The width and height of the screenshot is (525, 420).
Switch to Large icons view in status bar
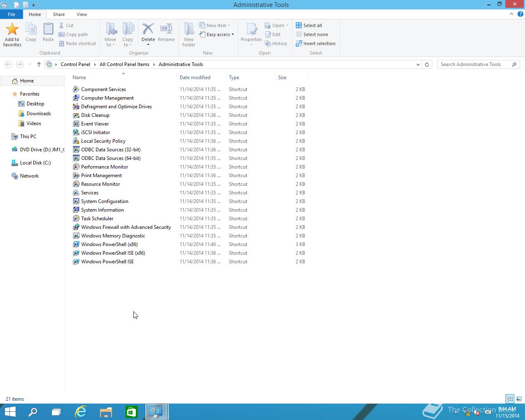[x=519, y=399]
